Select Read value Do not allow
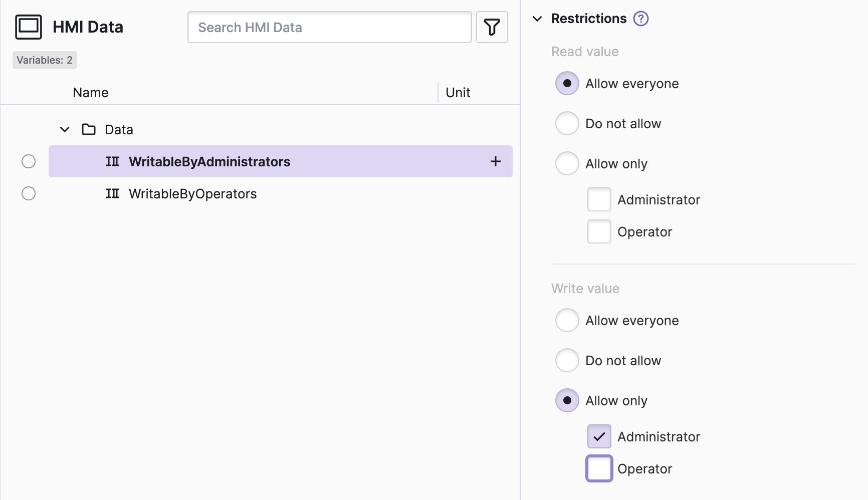 tap(567, 123)
